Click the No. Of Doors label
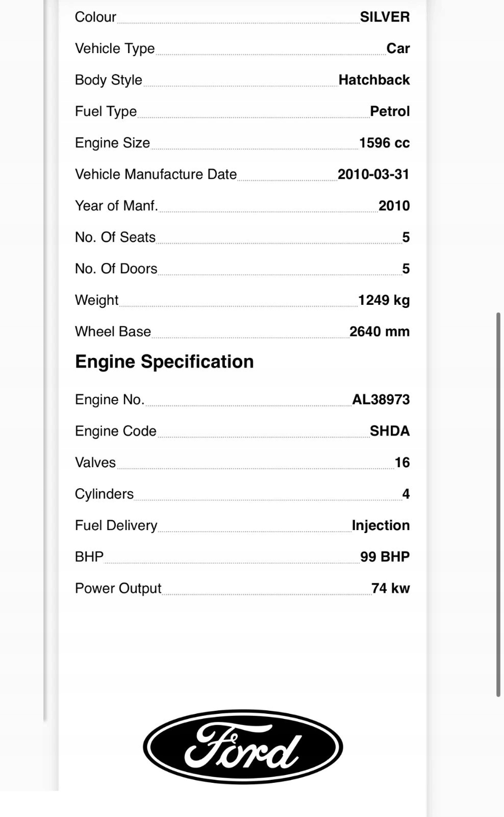The image size is (504, 817). click(x=116, y=269)
